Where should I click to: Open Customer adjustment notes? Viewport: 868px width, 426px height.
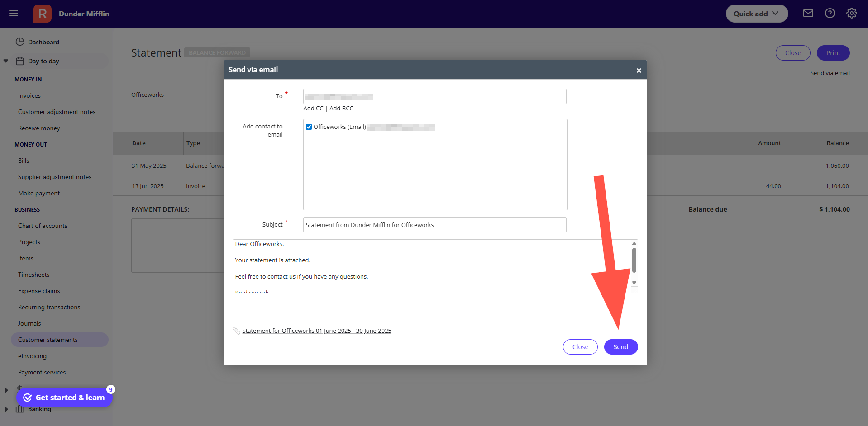tap(57, 112)
